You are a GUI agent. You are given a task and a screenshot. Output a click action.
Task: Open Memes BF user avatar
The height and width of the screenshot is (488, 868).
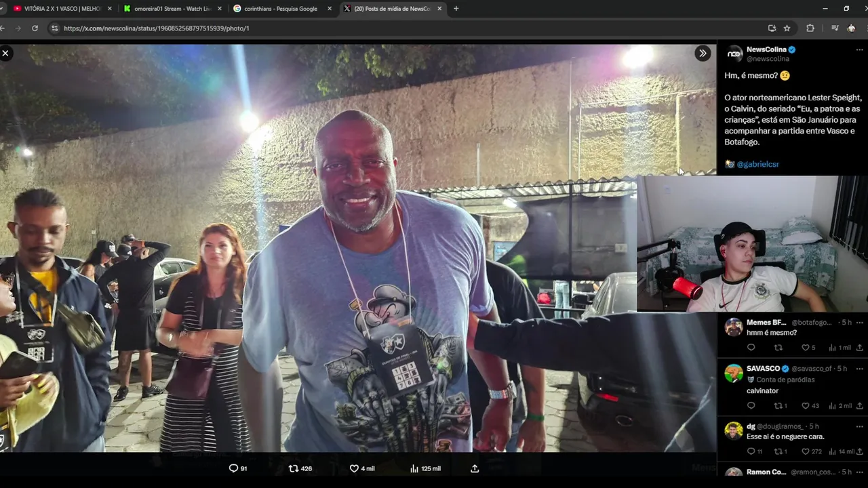734,327
